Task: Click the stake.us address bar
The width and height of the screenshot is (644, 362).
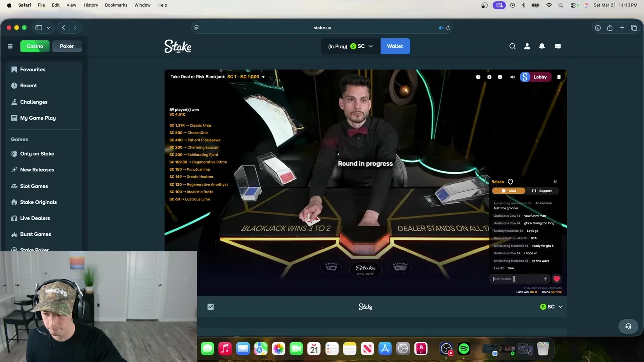Action: 322,28
